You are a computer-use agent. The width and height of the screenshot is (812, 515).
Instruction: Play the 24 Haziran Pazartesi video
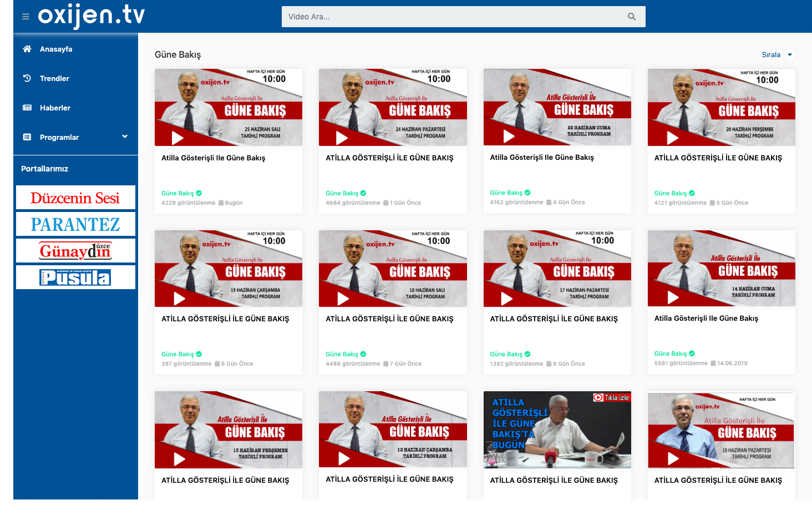pyautogui.click(x=342, y=137)
